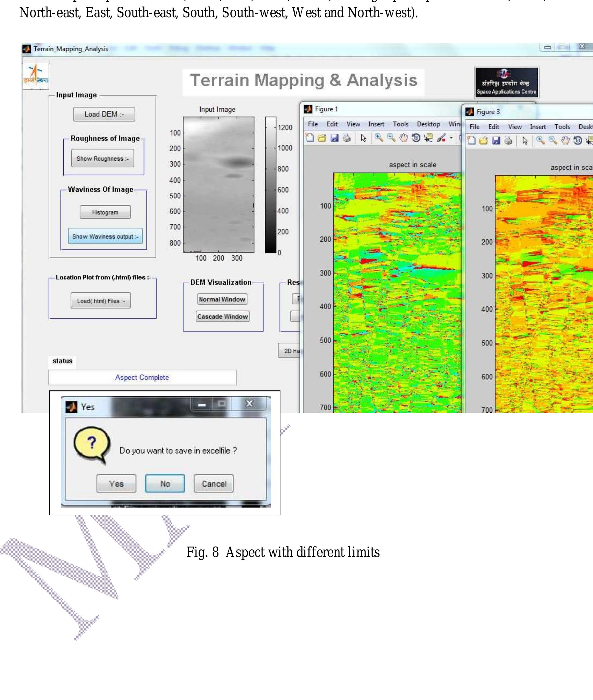This screenshot has height=700, width=593.
Task: Select Rotate 3D tool in Figure 3
Action: point(577,141)
